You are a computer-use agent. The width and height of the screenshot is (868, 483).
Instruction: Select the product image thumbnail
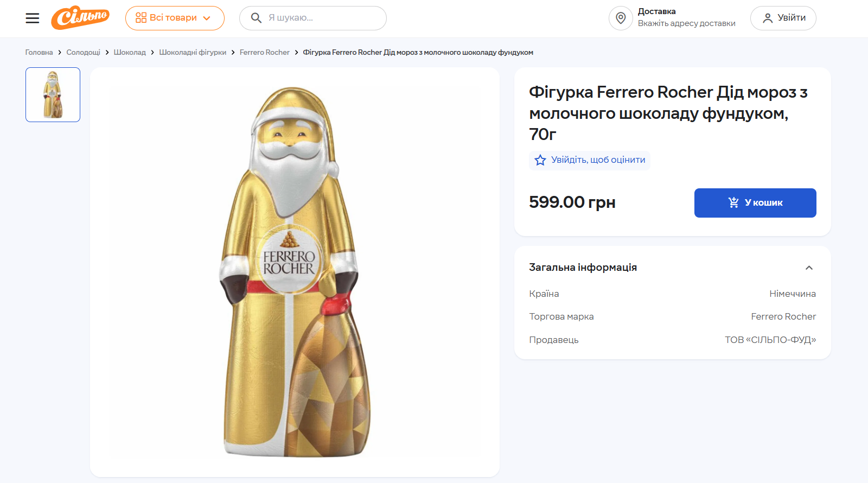[x=53, y=94]
